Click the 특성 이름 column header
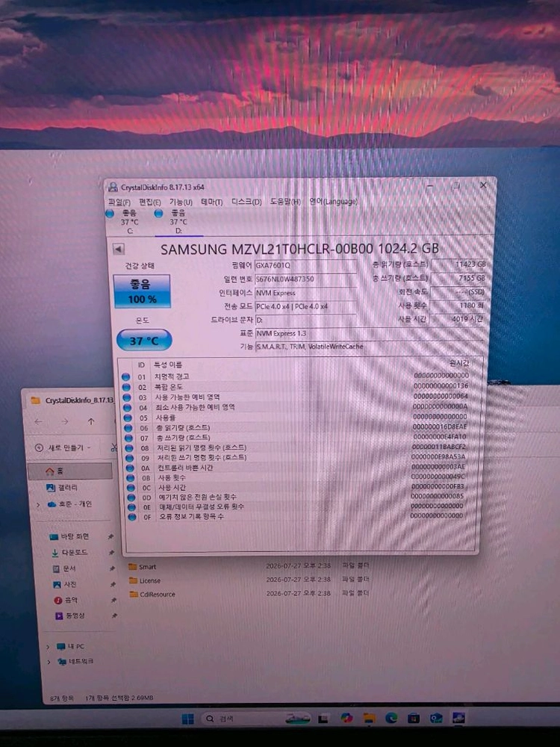The image size is (560, 747). 167,365
